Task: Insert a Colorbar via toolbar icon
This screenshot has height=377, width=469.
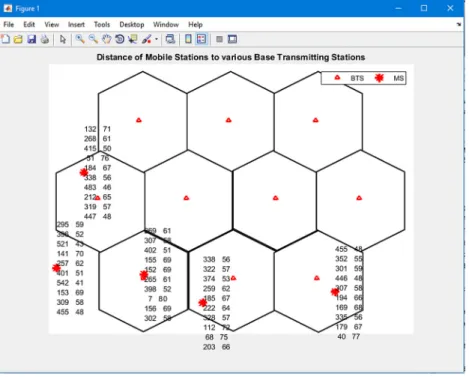Action: [188, 39]
